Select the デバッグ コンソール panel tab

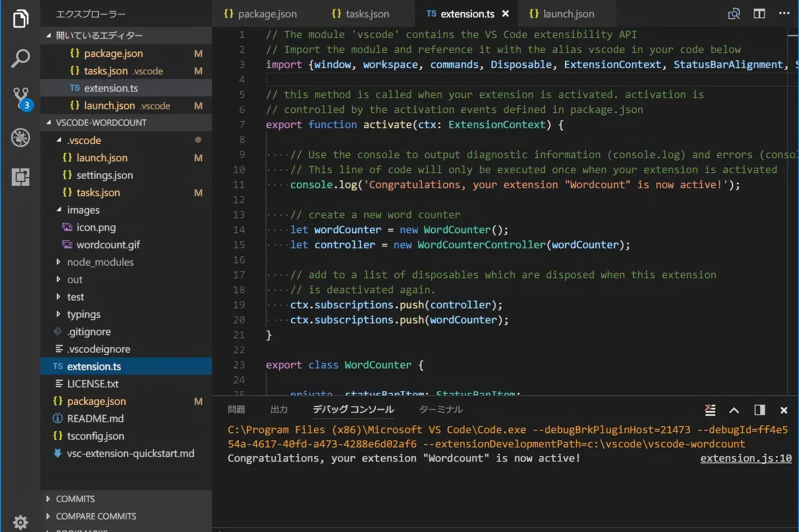pos(353,409)
